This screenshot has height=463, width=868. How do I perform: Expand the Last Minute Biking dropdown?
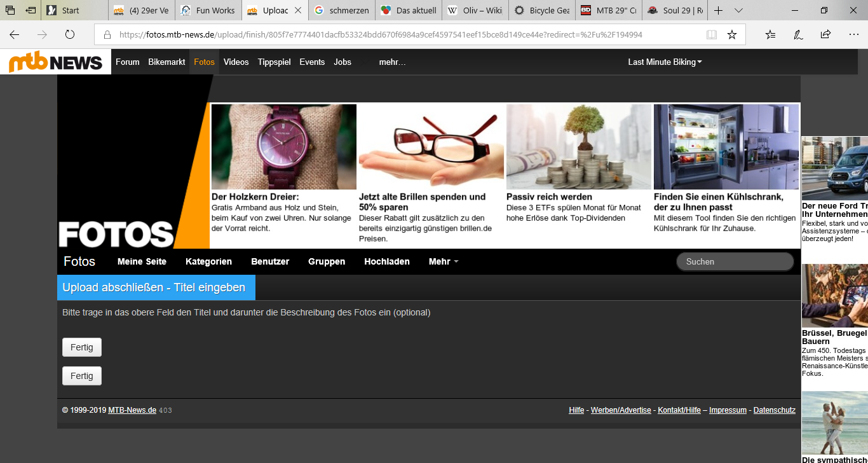(665, 62)
